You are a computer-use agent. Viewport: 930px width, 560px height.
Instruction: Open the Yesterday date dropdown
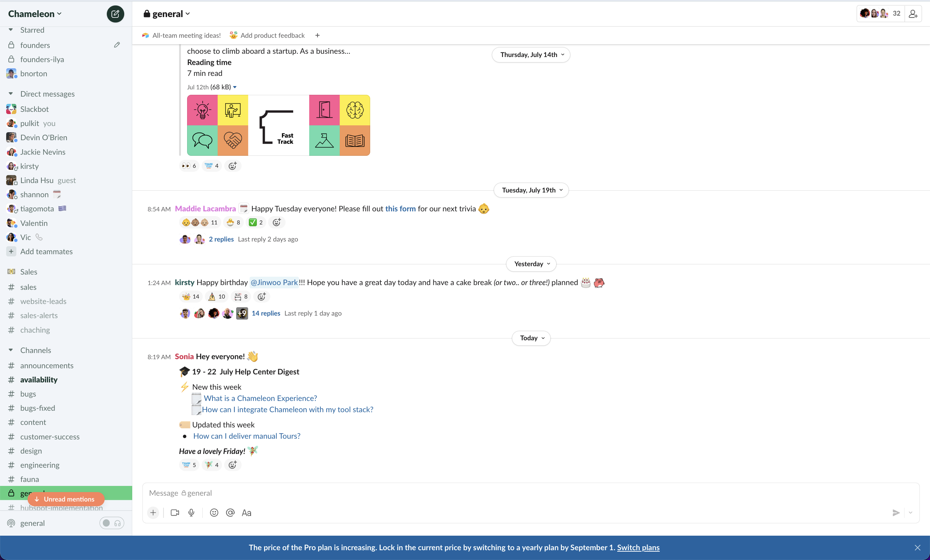coord(531,264)
